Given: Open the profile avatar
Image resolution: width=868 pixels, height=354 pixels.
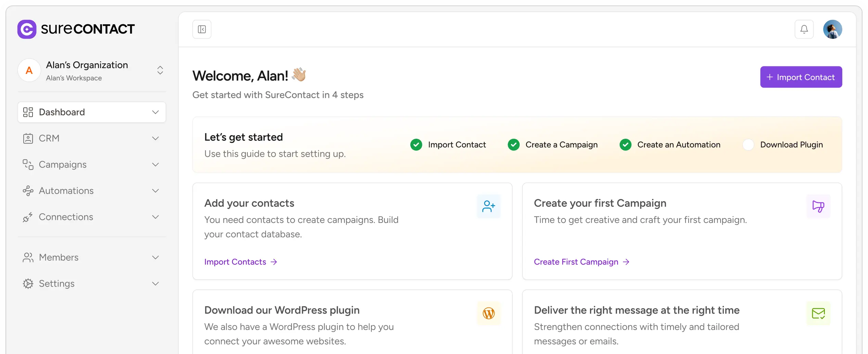Looking at the screenshot, I should (833, 29).
